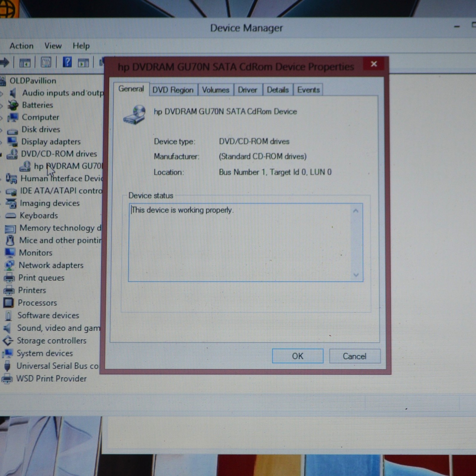Select the Imaging devices camera icon
This screenshot has width=476, height=476.
tap(11, 203)
